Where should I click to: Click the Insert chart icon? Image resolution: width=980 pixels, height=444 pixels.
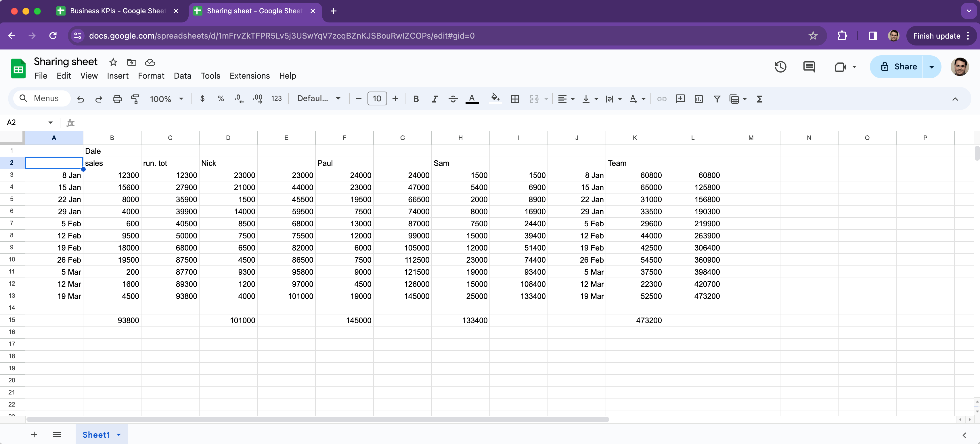click(x=698, y=99)
